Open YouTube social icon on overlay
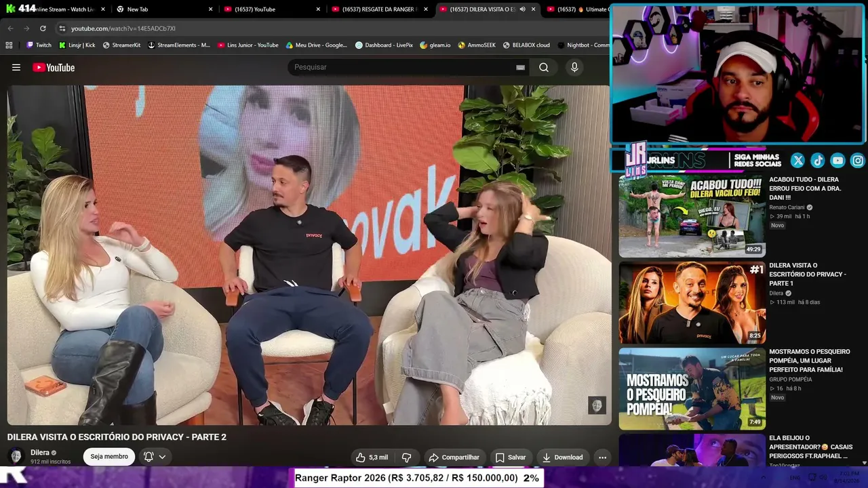This screenshot has height=488, width=868. [x=837, y=161]
